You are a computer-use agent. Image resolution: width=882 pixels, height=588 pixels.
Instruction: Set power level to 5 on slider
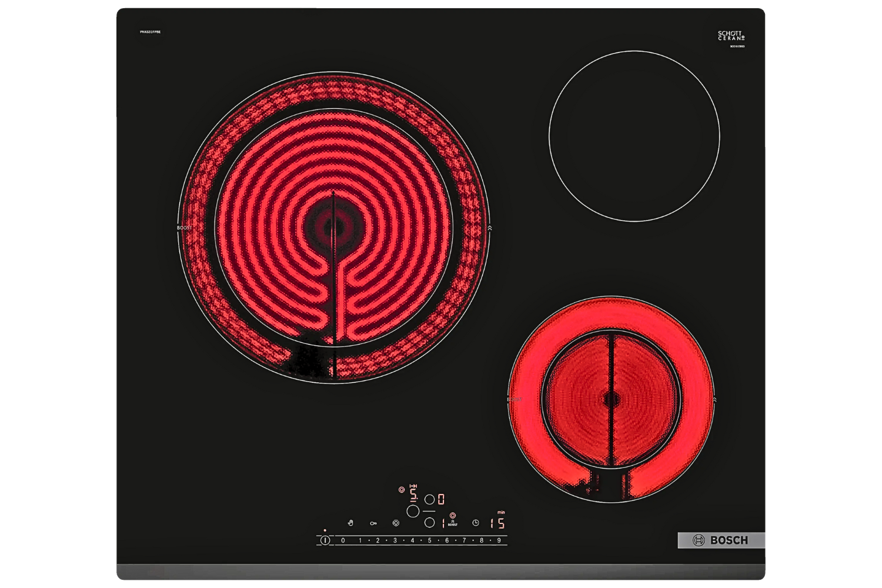430,540
